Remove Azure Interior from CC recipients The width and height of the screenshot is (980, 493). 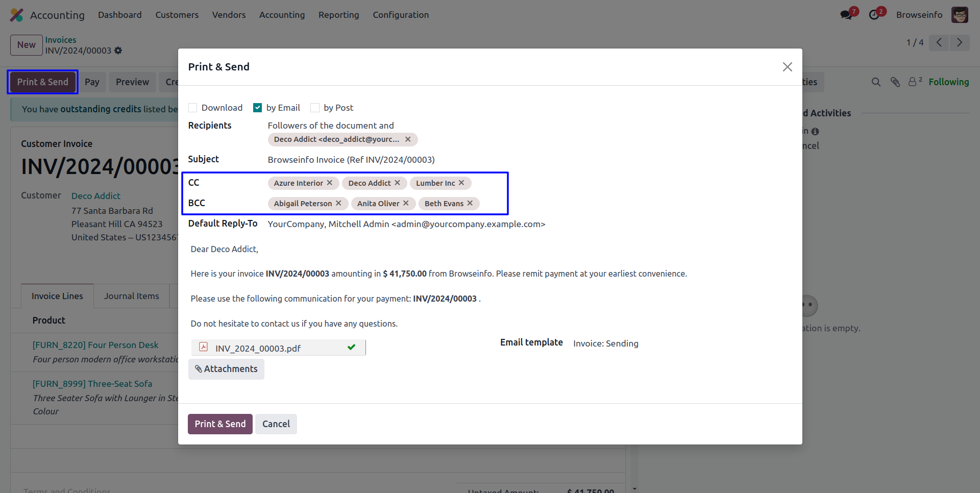point(330,183)
